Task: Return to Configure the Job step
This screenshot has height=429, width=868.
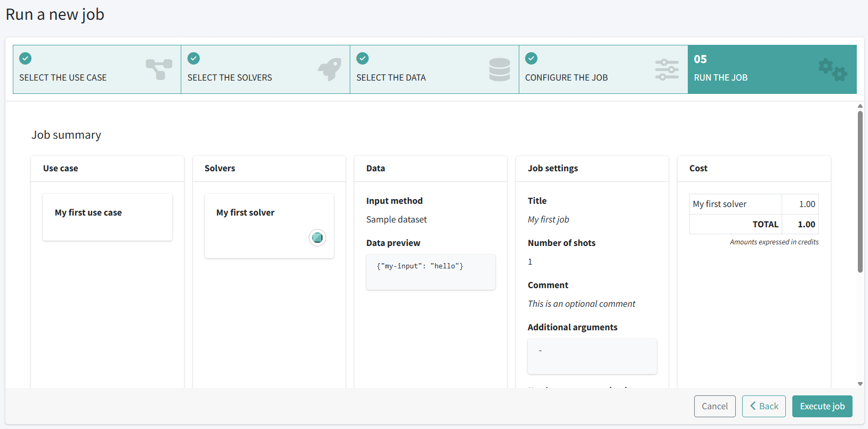Action: pos(566,77)
